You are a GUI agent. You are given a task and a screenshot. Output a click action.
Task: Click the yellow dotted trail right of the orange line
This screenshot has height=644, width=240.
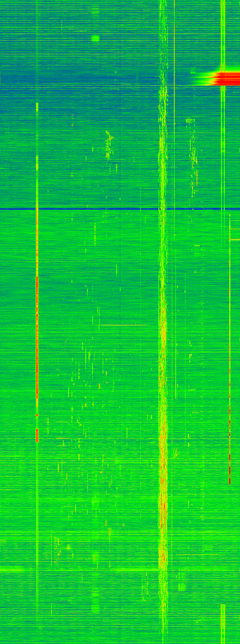tap(193, 155)
